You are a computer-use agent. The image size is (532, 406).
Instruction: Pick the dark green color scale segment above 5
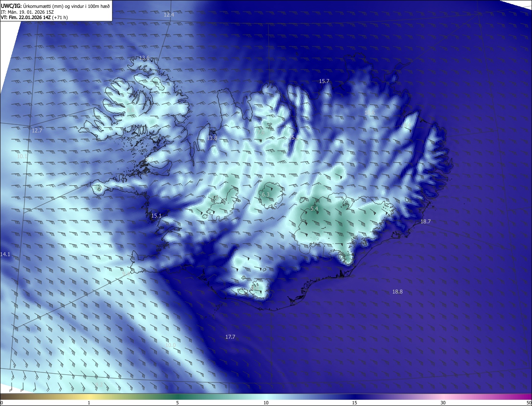(177, 396)
